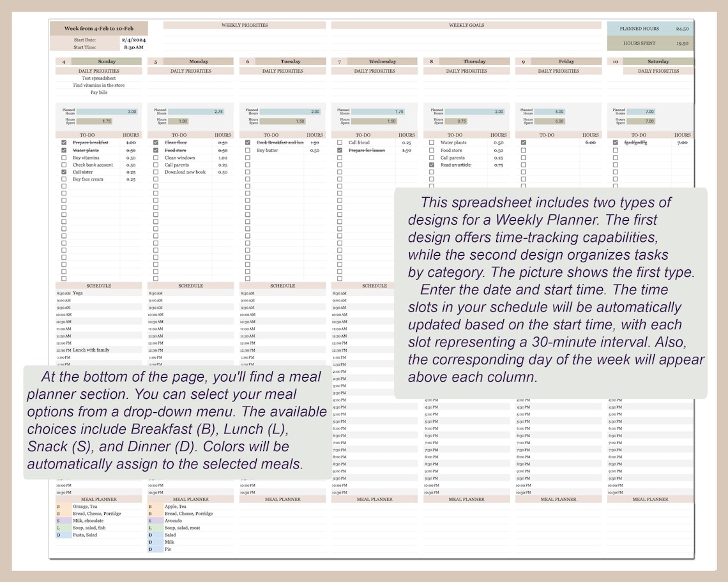This screenshot has height=582, width=728.
Task: Check the "Call parents" checkbox under Monday
Action: point(155,165)
